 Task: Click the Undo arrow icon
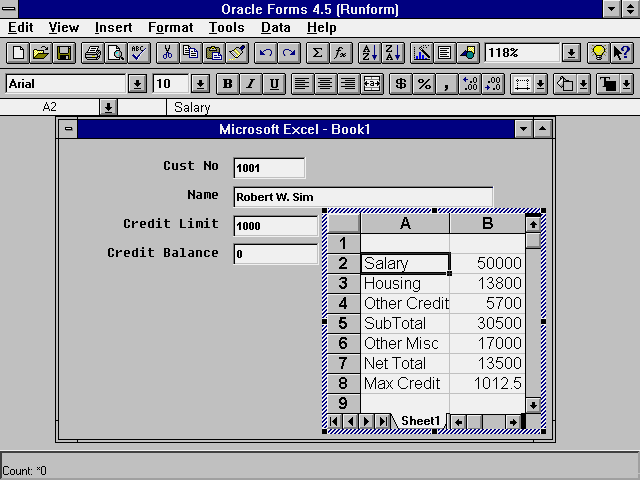tap(265, 53)
